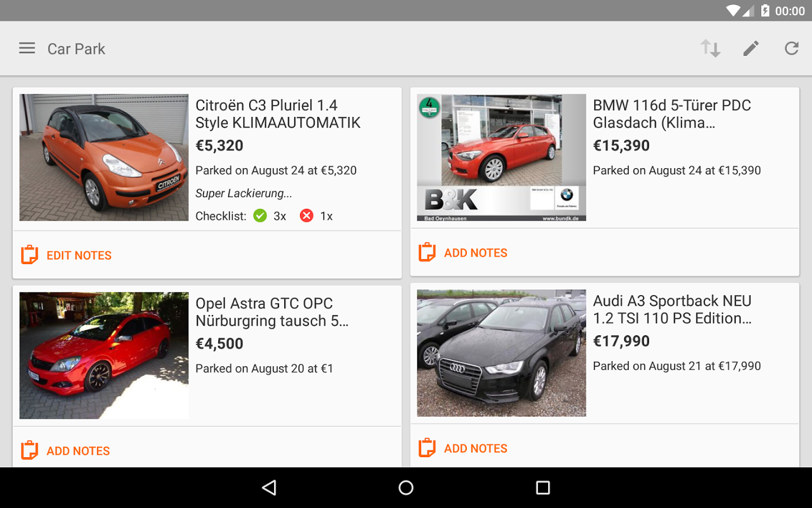Open the hamburger navigation menu
812x508 pixels.
click(27, 49)
